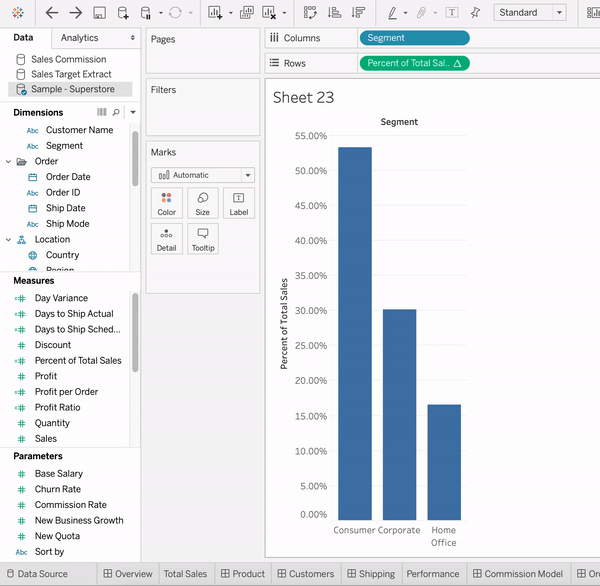Screen dimensions: 600x586
Task: Open the Color marks card
Action: (x=167, y=203)
